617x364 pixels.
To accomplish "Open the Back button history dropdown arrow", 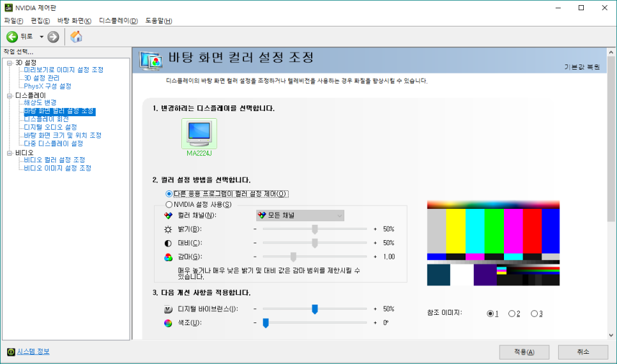I will coord(42,37).
